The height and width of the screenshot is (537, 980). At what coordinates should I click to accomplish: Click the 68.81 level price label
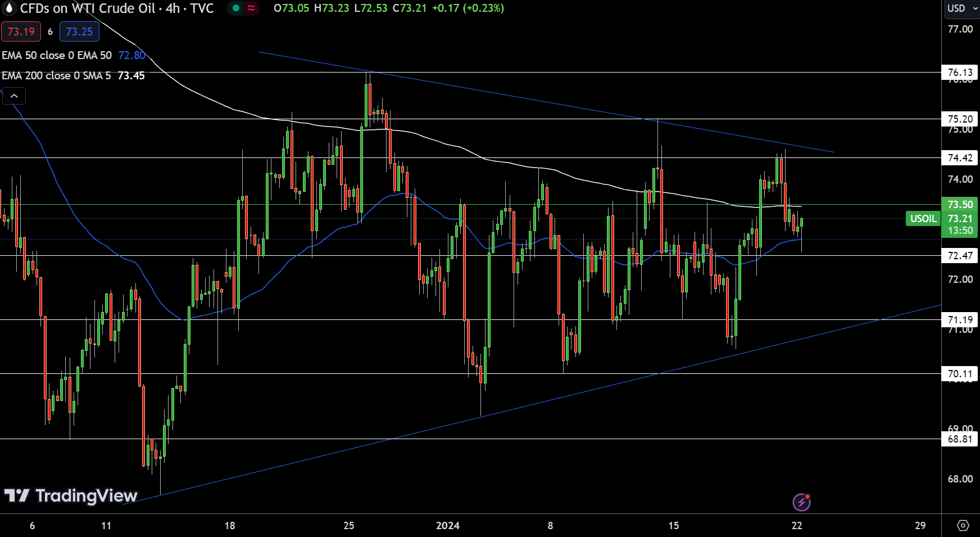pyautogui.click(x=960, y=439)
